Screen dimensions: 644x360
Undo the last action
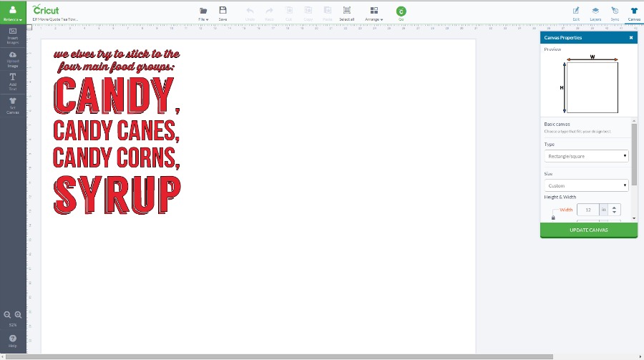(x=250, y=14)
